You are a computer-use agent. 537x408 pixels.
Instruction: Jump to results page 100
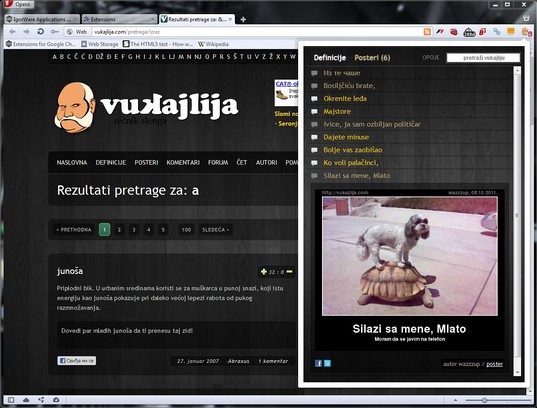186,230
